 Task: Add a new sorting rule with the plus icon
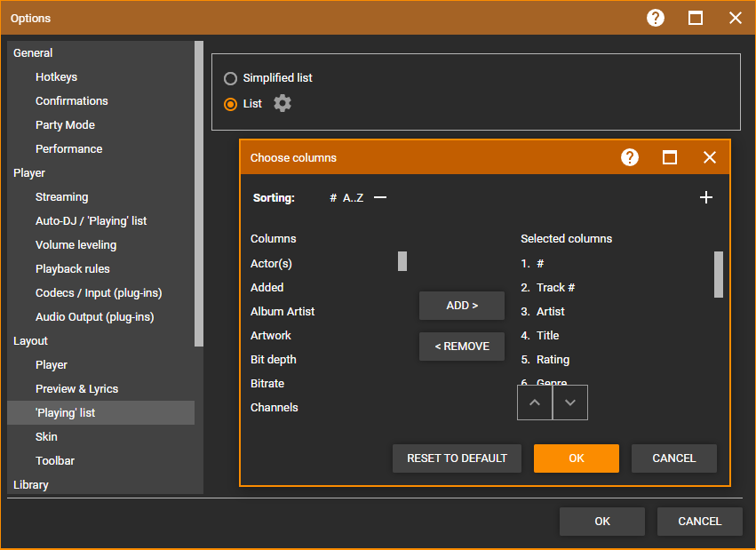tap(706, 197)
